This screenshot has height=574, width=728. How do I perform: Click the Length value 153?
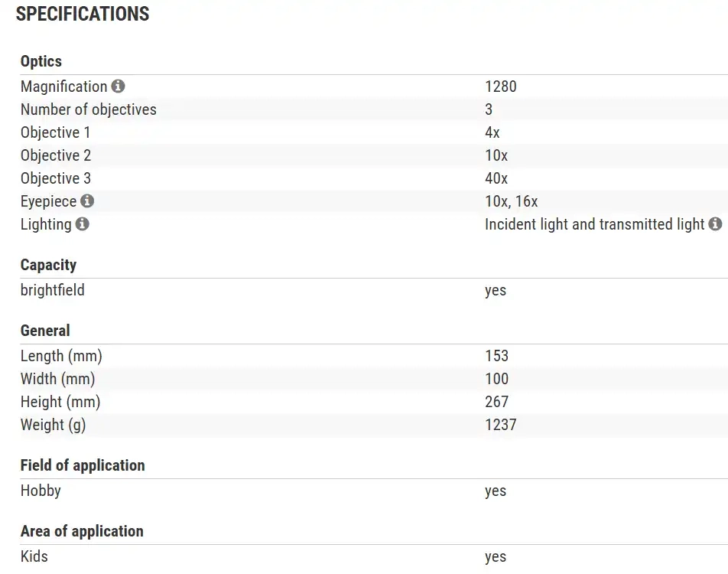(x=496, y=356)
